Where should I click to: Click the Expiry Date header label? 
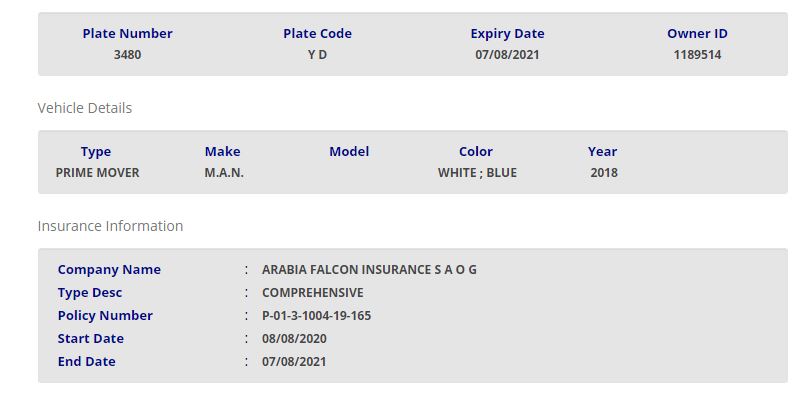click(x=507, y=34)
